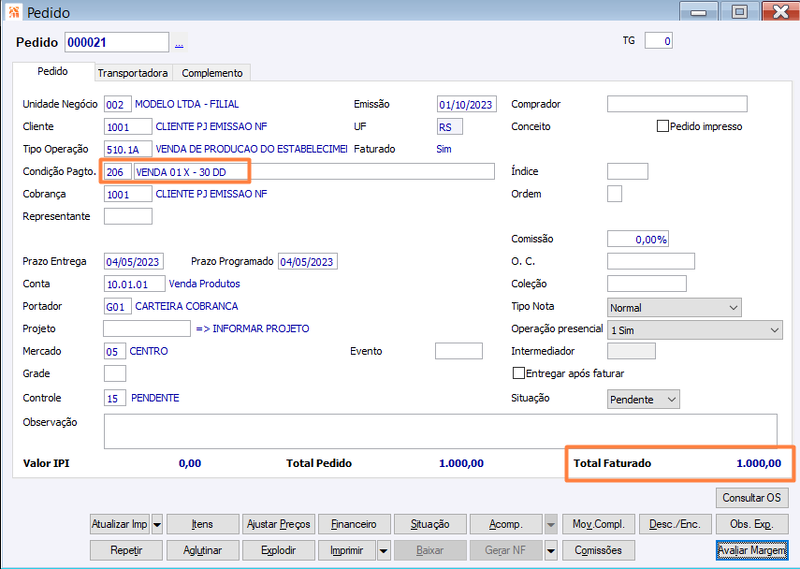Viewport: 800px width, 569px height.
Task: Click the Valor IPI value 0,00
Action: click(190, 463)
